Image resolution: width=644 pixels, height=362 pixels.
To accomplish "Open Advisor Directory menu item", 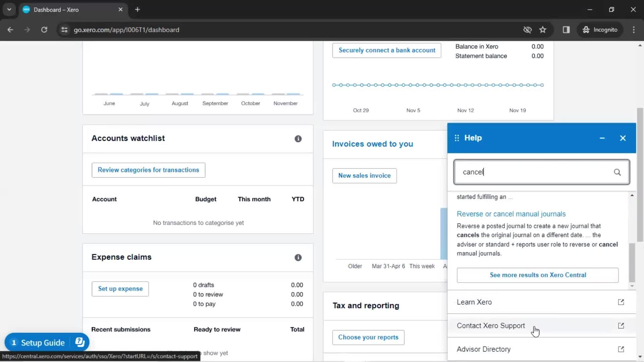I will coord(541,349).
